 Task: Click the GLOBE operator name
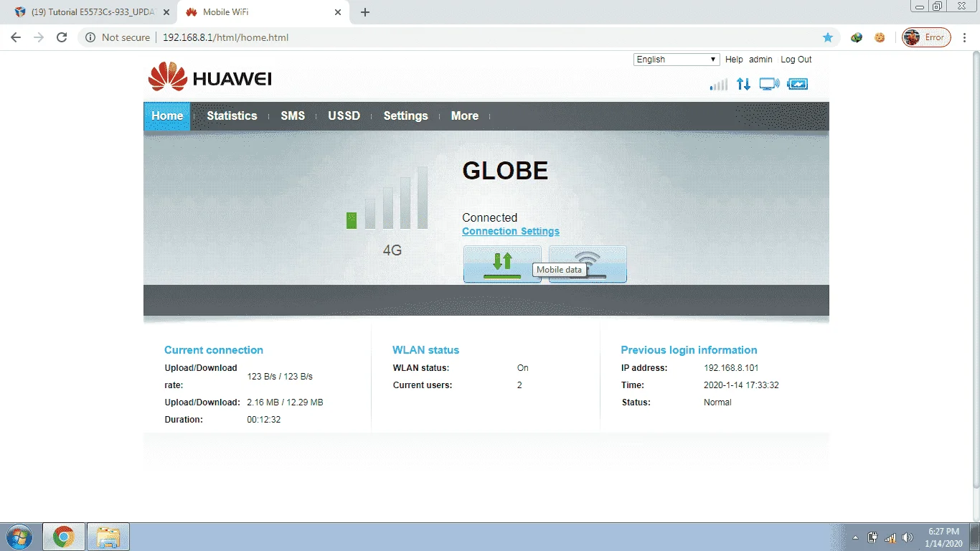(x=505, y=170)
